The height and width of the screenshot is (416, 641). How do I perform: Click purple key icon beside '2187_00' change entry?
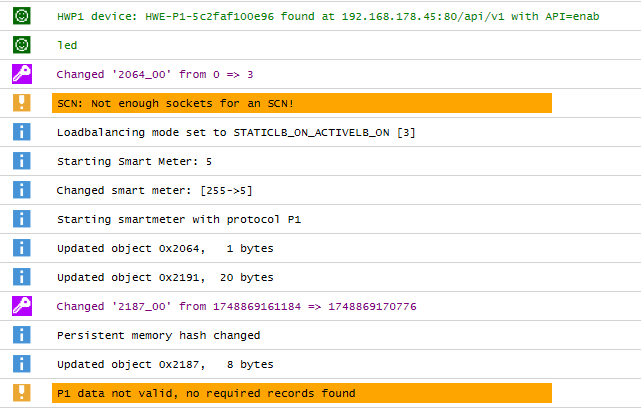pos(22,306)
